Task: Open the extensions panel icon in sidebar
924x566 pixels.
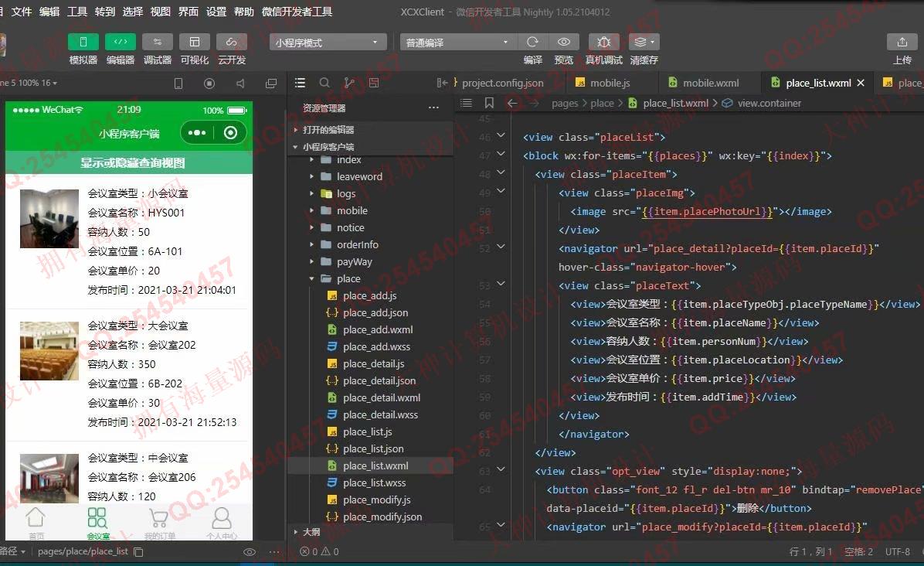Action: click(374, 84)
